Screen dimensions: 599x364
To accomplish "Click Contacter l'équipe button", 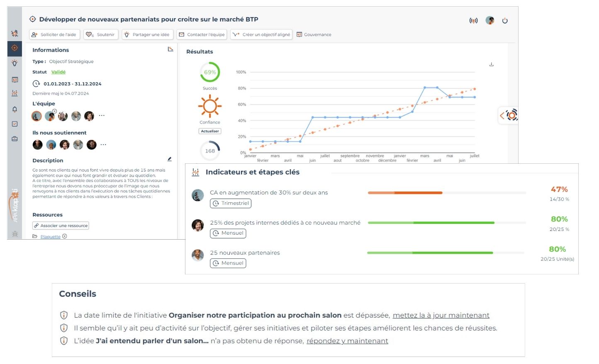I will (202, 34).
